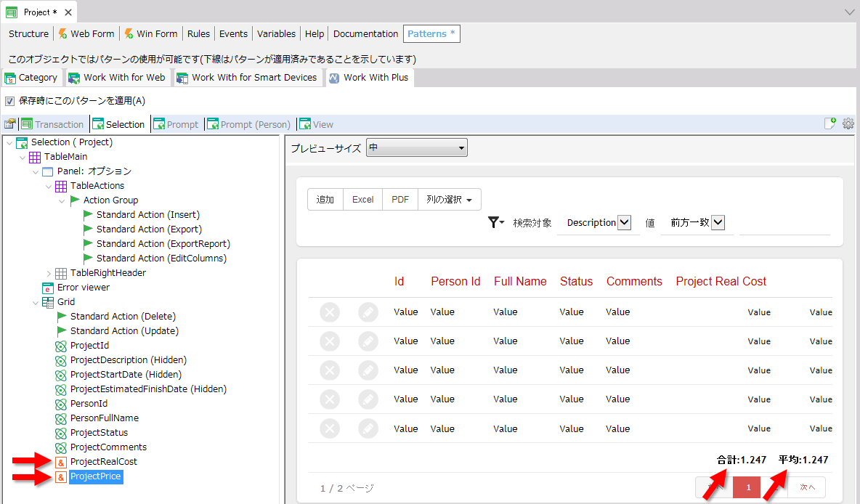
Task: Click the properties icon left of Transaction tab
Action: (10, 124)
